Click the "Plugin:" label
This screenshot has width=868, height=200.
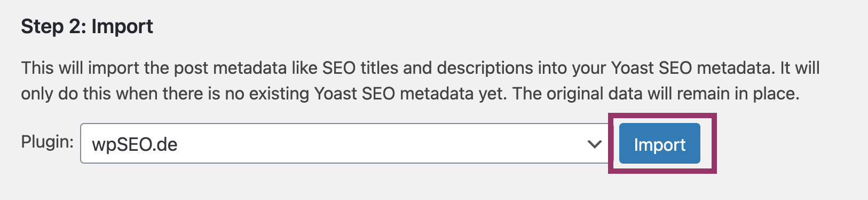47,142
